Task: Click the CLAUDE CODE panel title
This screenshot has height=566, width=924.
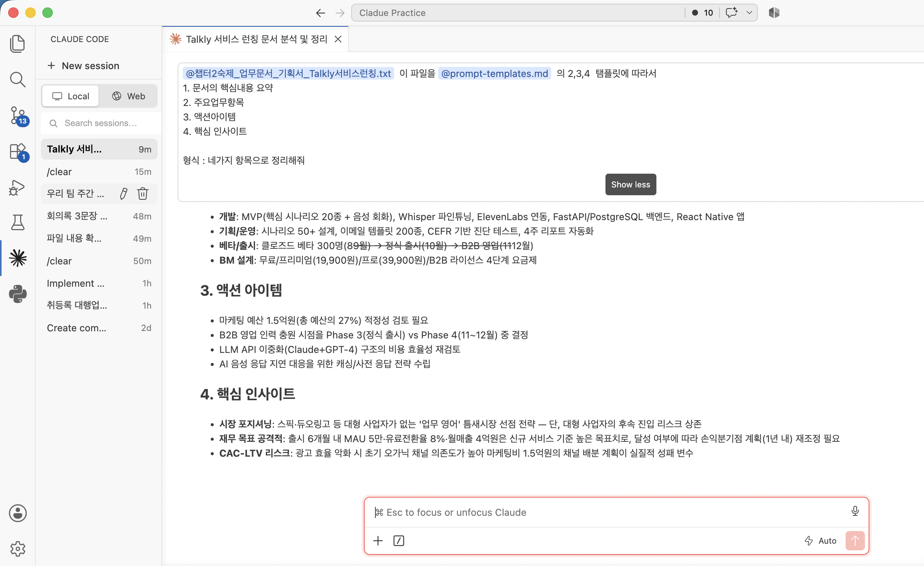Action: point(80,39)
